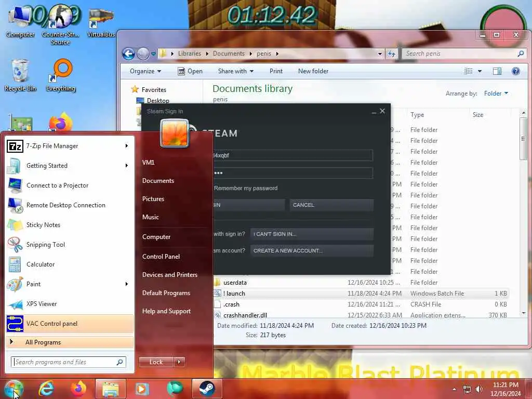Switch to Steam taskbar button
The height and width of the screenshot is (399, 532).
[207, 389]
